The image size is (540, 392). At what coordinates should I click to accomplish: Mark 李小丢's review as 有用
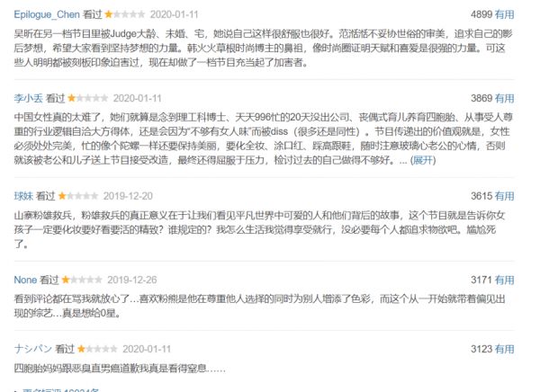[x=505, y=98]
